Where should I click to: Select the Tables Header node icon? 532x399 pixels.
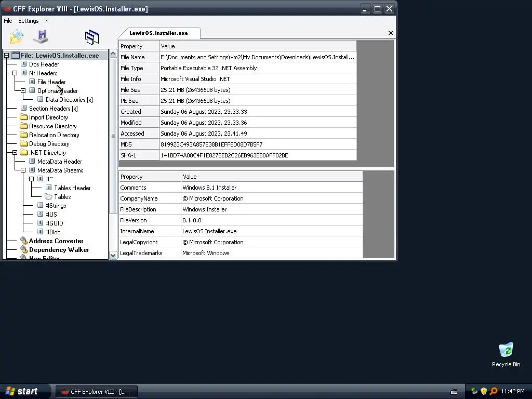click(x=48, y=187)
